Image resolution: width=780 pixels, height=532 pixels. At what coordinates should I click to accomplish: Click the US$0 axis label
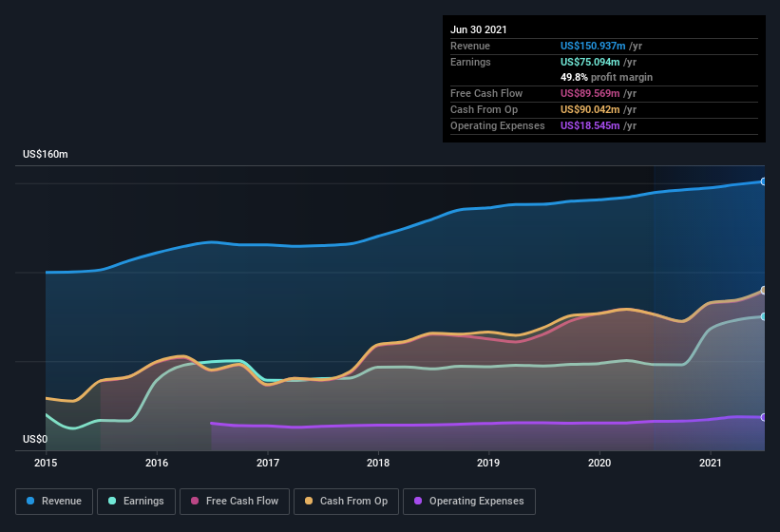(35, 439)
